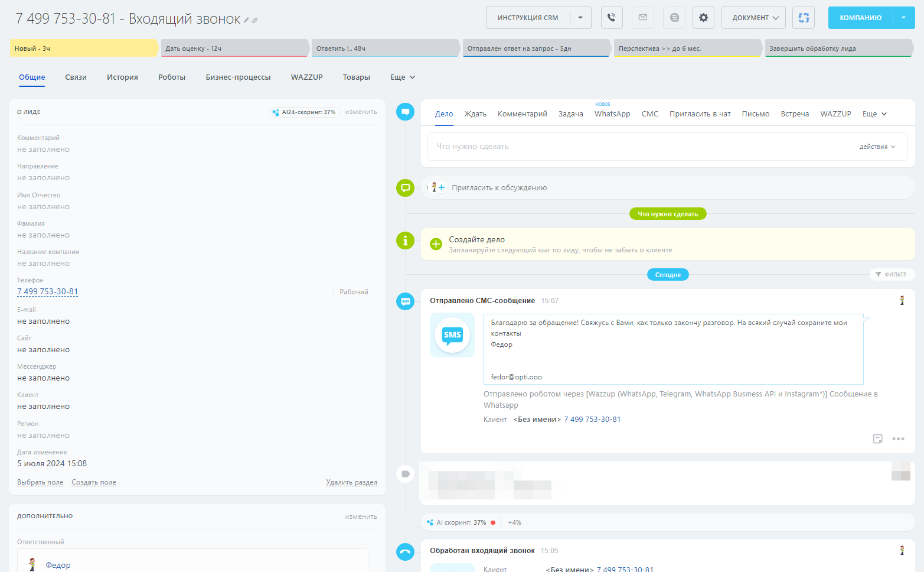Click the ФИЛЬТР funnel in timeline
Image resolution: width=924 pixels, height=572 pixels.
click(x=891, y=274)
